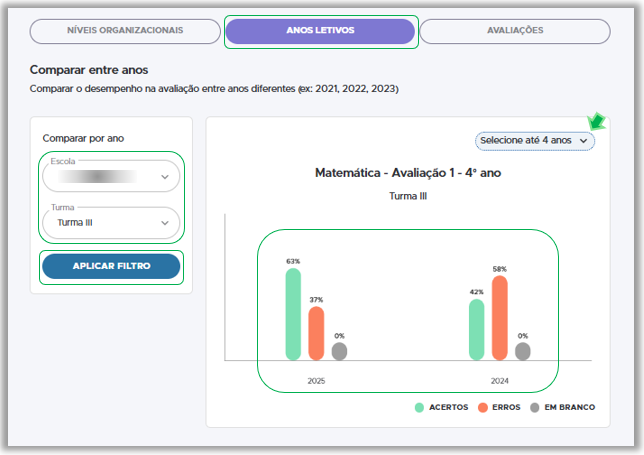This screenshot has height=455, width=644.
Task: Click the 'Comparar o desempenho na avaliação' description
Action: [x=214, y=89]
